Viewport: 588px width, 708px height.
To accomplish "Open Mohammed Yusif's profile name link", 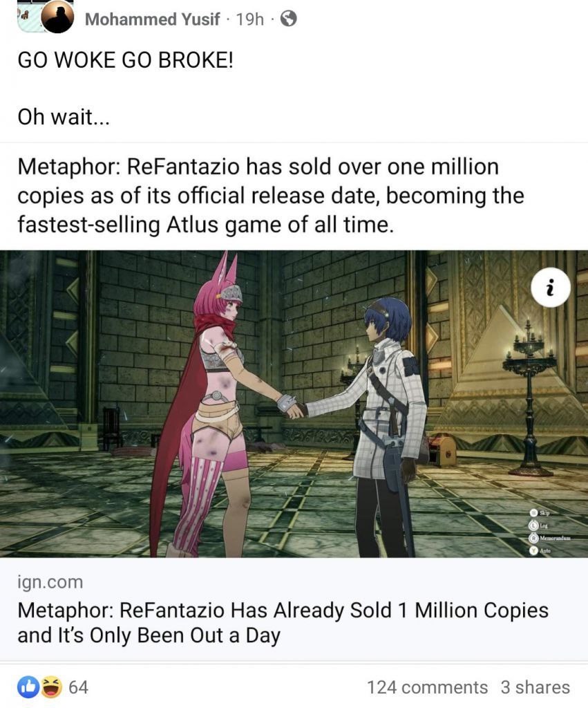I will [x=152, y=19].
